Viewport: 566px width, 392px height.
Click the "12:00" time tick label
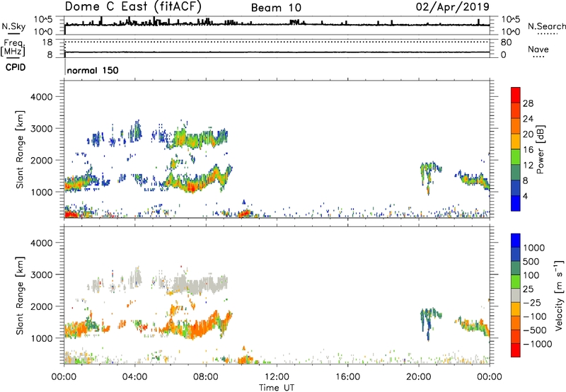pos(277,377)
